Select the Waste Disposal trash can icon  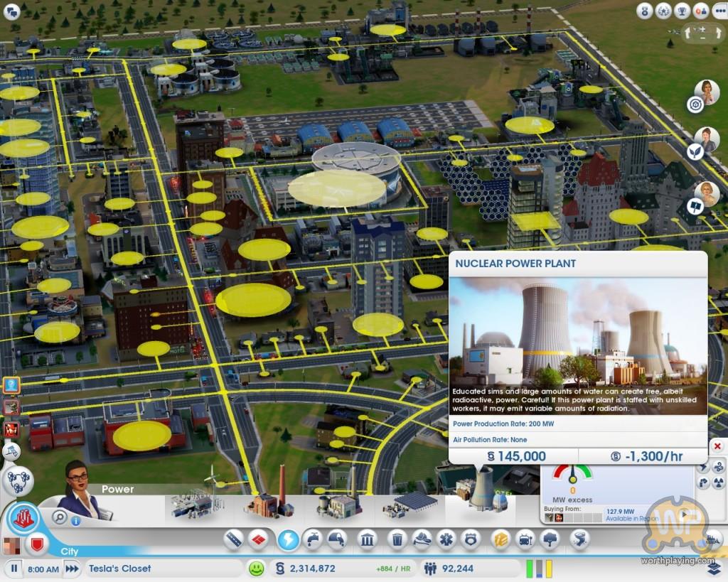pos(396,540)
